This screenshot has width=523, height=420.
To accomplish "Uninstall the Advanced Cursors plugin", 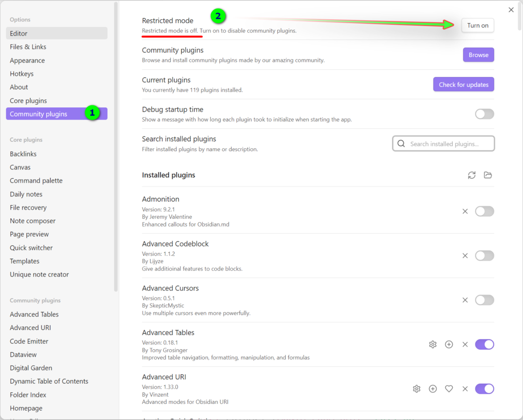I will [x=465, y=300].
